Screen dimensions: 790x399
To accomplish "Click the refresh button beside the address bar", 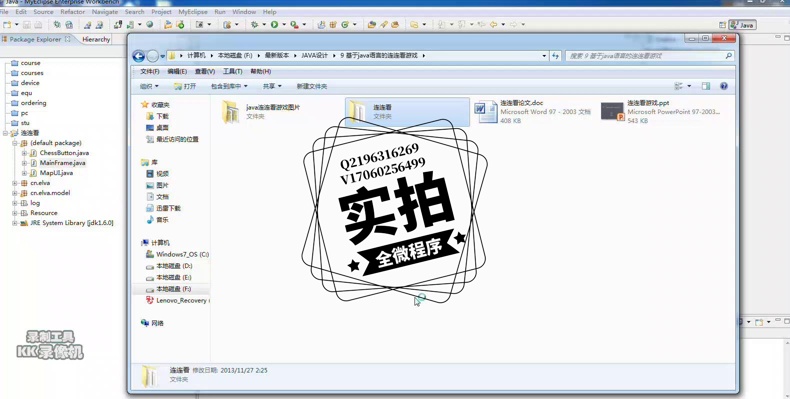I will 555,56.
